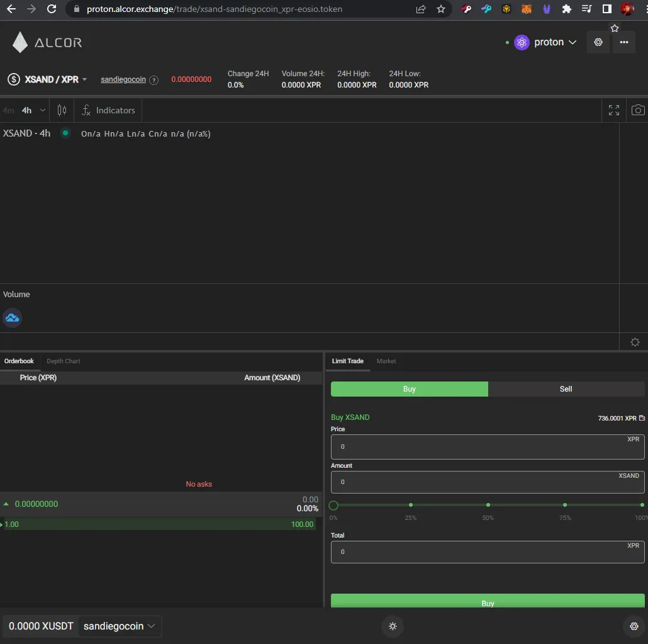Open the browser extensions puzzle icon
The width and height of the screenshot is (648, 644).
coord(567,9)
